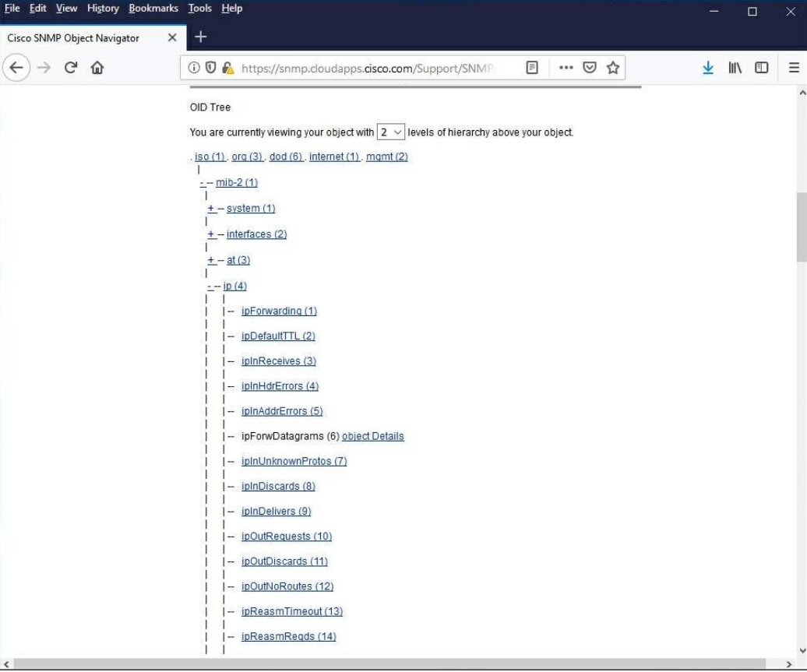Reload the current page

click(x=71, y=68)
